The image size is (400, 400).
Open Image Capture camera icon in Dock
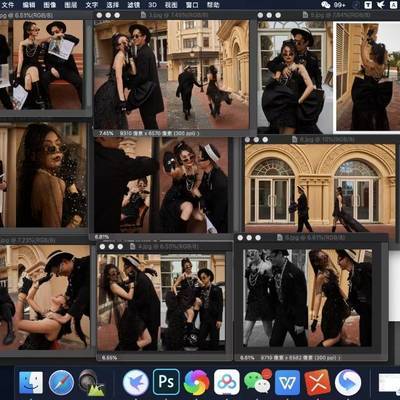tap(91, 383)
